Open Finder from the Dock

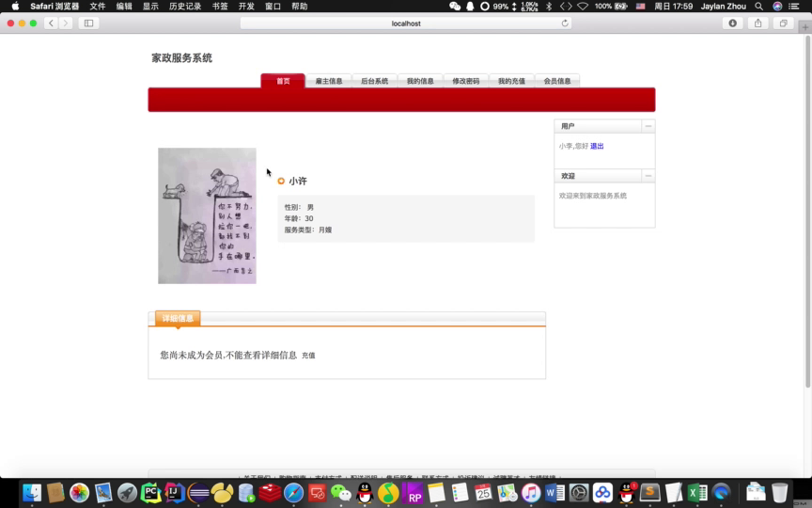pyautogui.click(x=32, y=493)
